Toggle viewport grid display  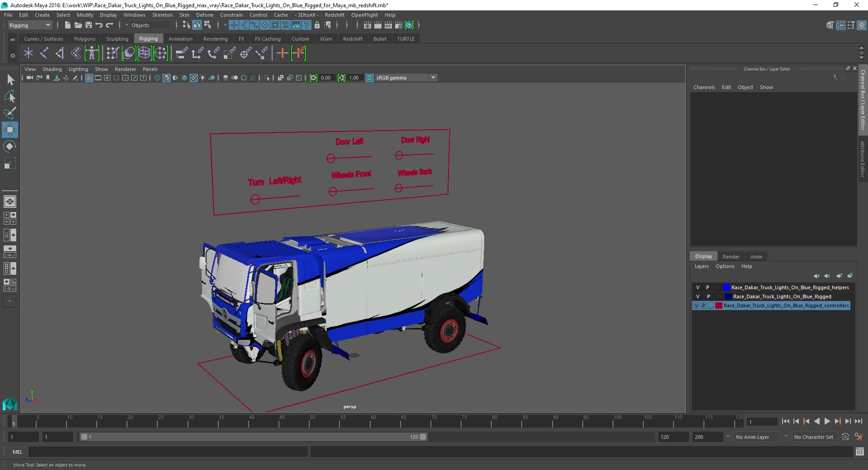click(89, 78)
